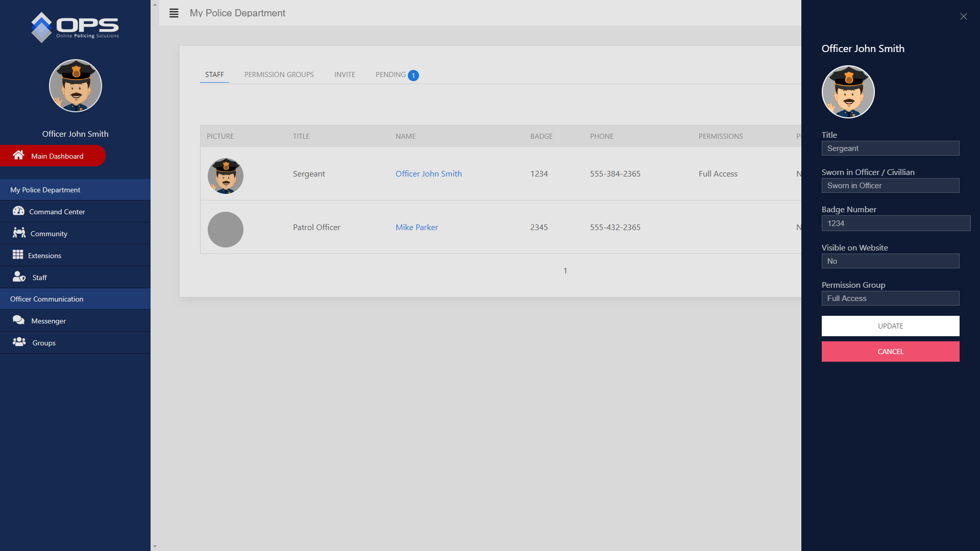Open Mike Parker's profile link
980x551 pixels.
coord(416,227)
